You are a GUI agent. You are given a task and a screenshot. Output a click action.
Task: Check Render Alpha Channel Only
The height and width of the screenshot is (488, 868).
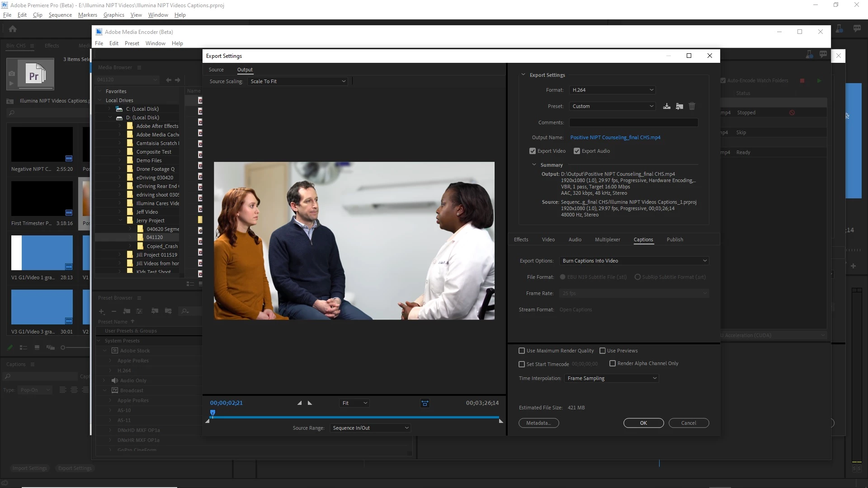pyautogui.click(x=613, y=363)
